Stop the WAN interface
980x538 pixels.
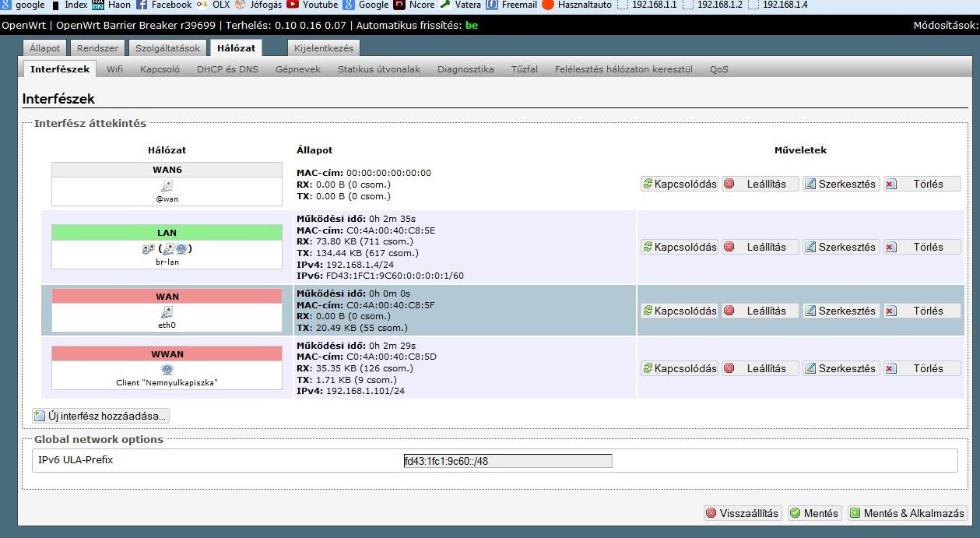click(760, 311)
